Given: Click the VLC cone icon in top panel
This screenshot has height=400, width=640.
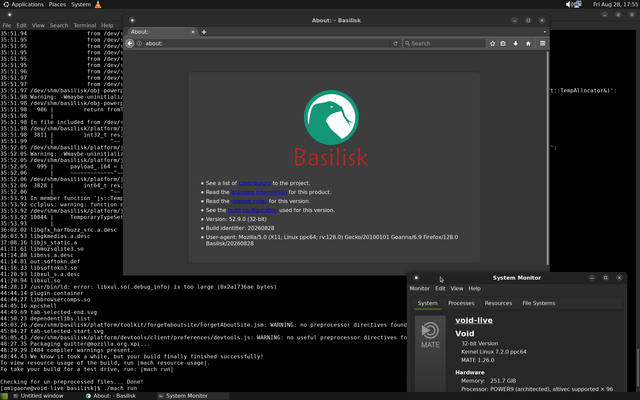Looking at the screenshot, I should pos(98,4).
